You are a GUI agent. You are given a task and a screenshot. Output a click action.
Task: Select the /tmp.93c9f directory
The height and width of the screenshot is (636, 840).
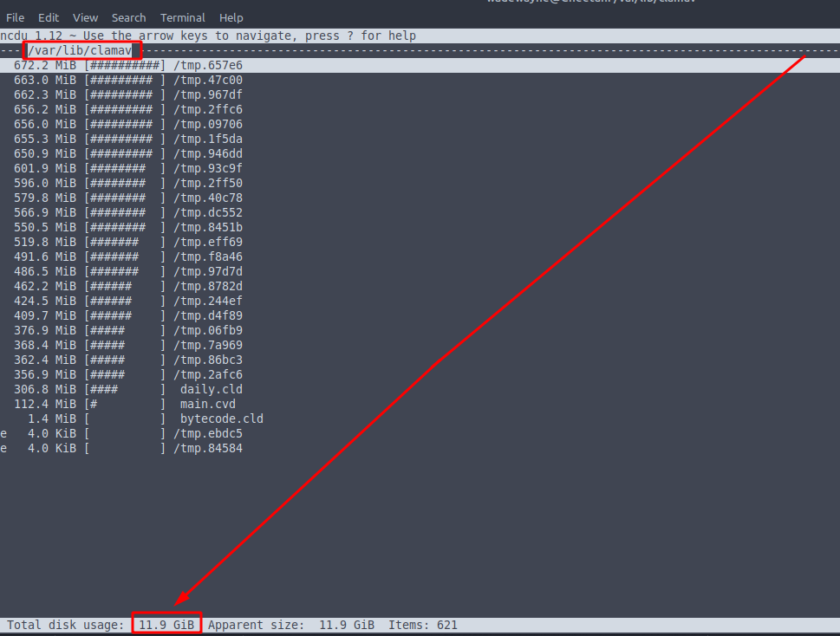pyautogui.click(x=420, y=169)
